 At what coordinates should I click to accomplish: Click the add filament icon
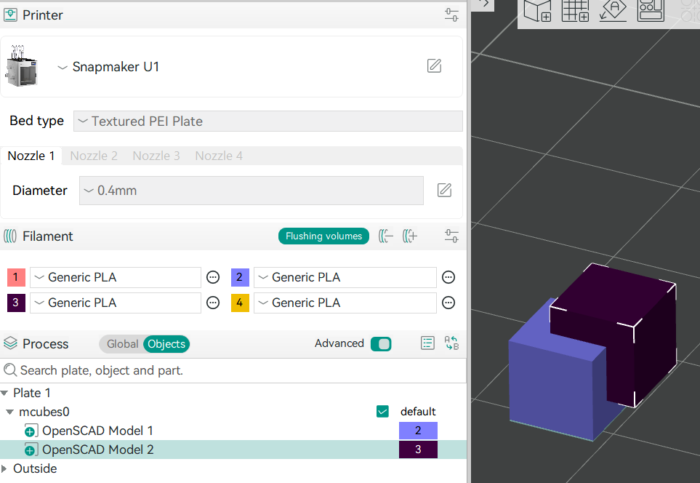[x=410, y=236]
